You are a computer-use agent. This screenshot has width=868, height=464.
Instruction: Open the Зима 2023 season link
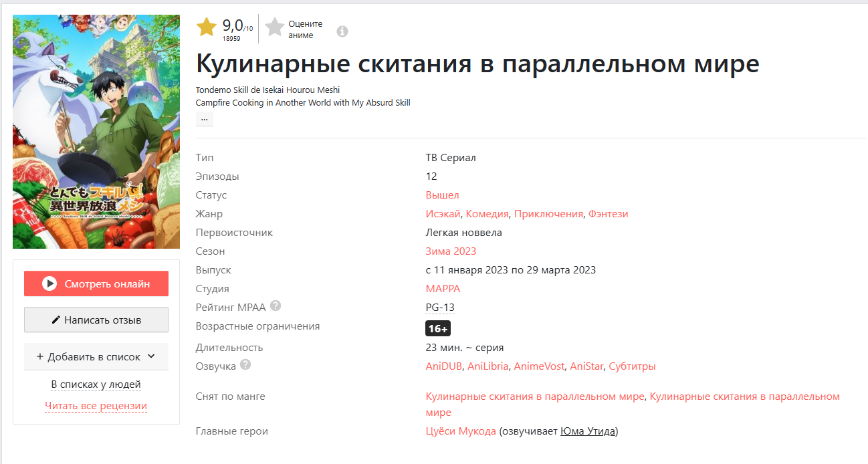click(x=451, y=251)
